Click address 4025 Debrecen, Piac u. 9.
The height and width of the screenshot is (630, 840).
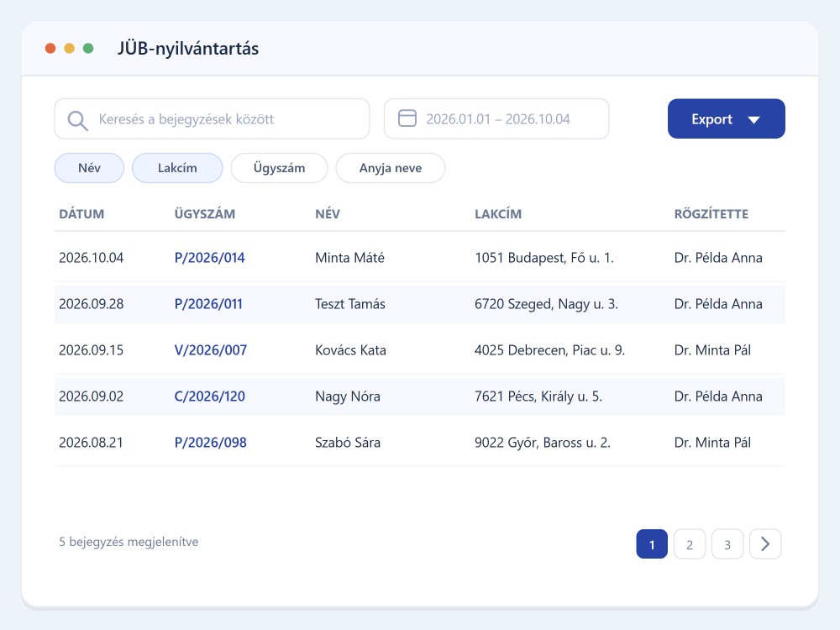[x=549, y=349]
